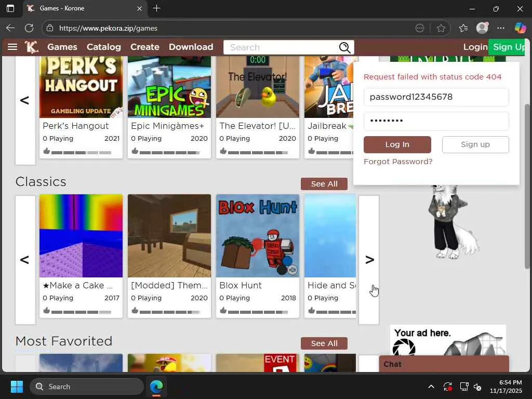The height and width of the screenshot is (399, 532).
Task: Click the furry avatar image on right
Action: pyautogui.click(x=453, y=222)
